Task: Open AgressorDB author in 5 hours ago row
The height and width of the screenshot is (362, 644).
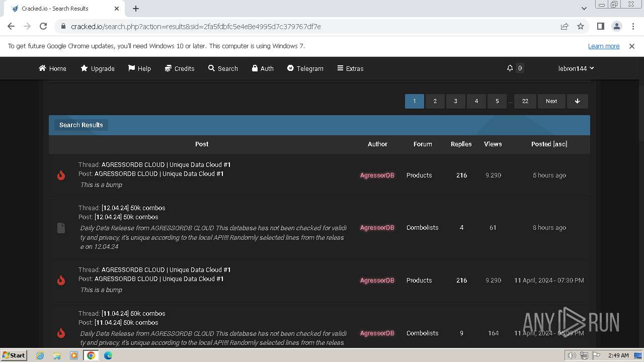Action: pyautogui.click(x=377, y=175)
